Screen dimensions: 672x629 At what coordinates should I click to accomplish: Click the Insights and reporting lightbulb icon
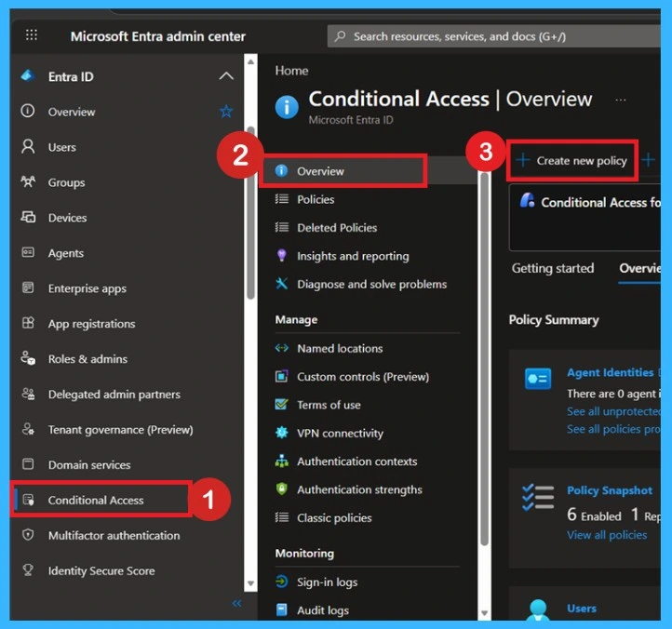(282, 255)
